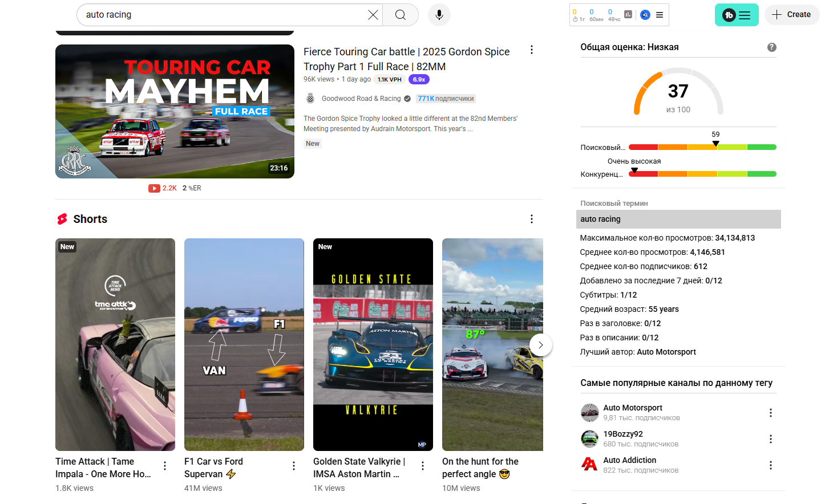Click the 771K подписчики subscriber badge

[x=446, y=99]
